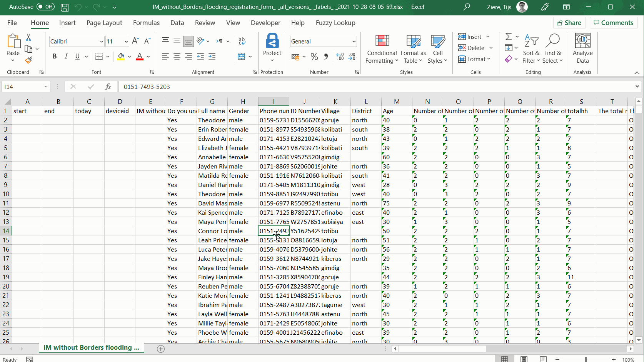Image resolution: width=644 pixels, height=362 pixels.
Task: Toggle Underline formatting
Action: (x=77, y=57)
